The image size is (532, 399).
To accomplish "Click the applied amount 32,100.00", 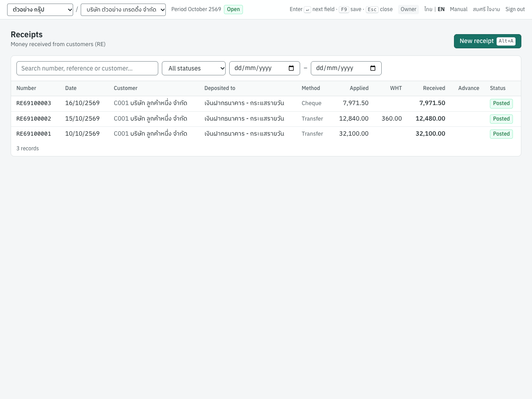I will pyautogui.click(x=354, y=134).
